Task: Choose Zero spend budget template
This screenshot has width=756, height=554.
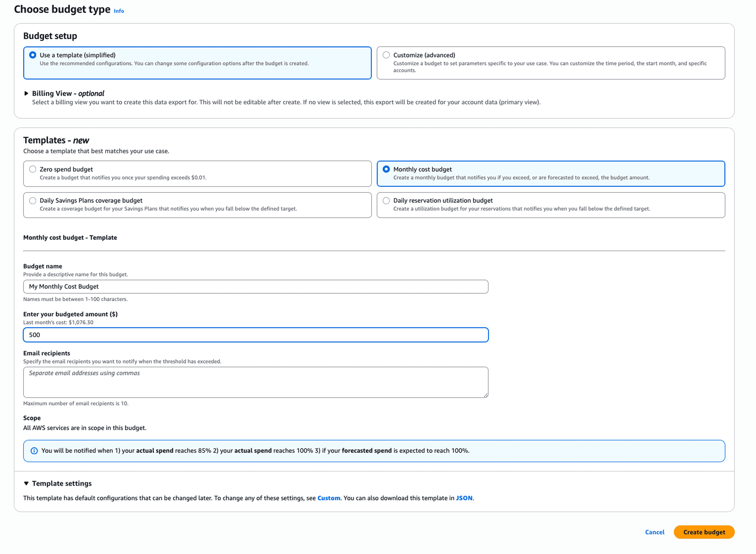Action: [33, 169]
